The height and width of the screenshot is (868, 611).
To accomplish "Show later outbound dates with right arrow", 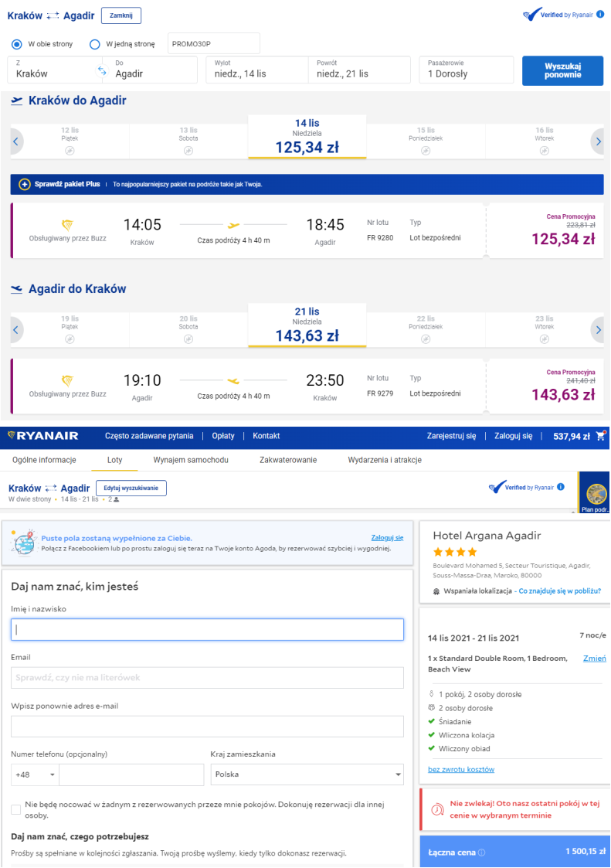I will click(599, 141).
